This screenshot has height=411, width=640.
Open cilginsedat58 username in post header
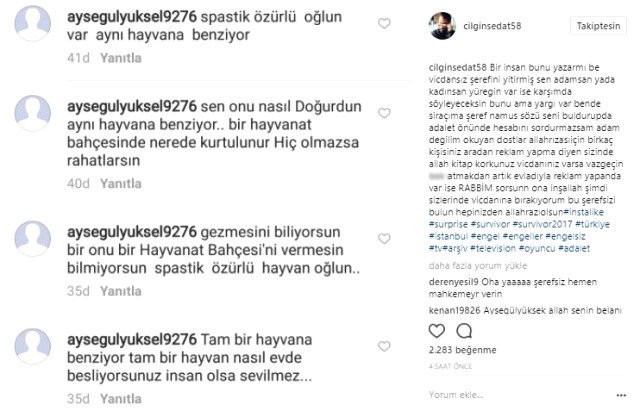click(x=492, y=26)
